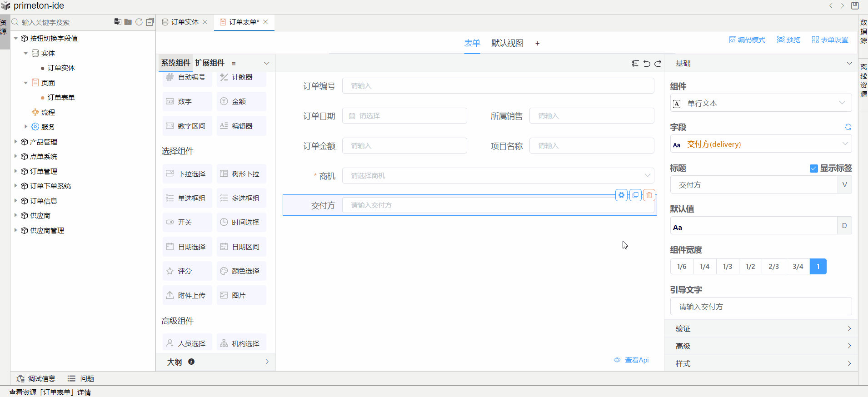
Task: Click the 订单编号 input field
Action: (498, 86)
